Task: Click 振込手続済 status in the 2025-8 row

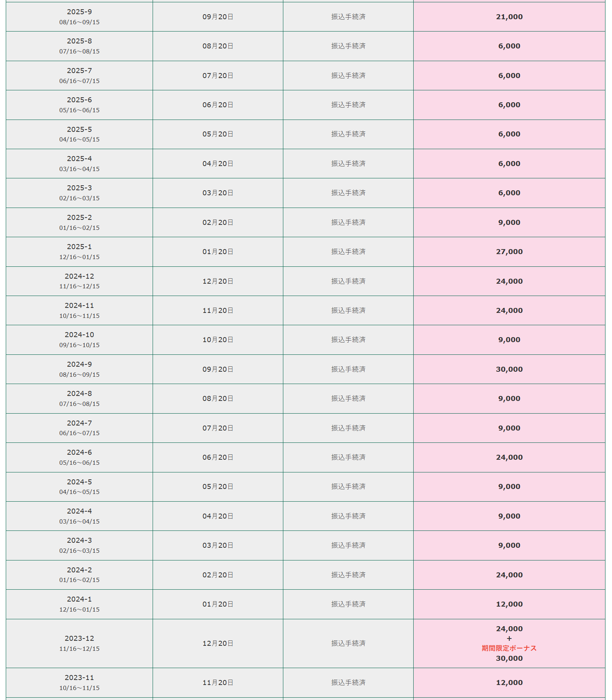Action: click(x=348, y=46)
